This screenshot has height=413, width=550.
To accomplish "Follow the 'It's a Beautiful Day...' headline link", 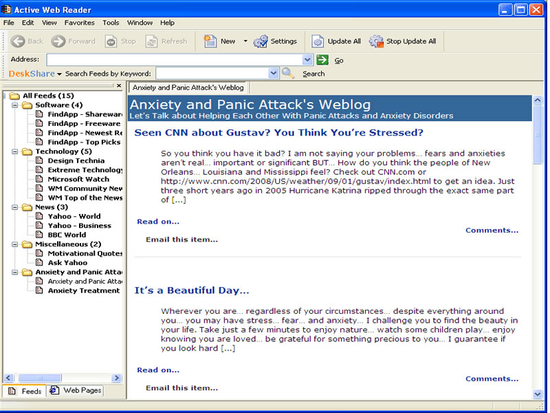I will pos(192,291).
